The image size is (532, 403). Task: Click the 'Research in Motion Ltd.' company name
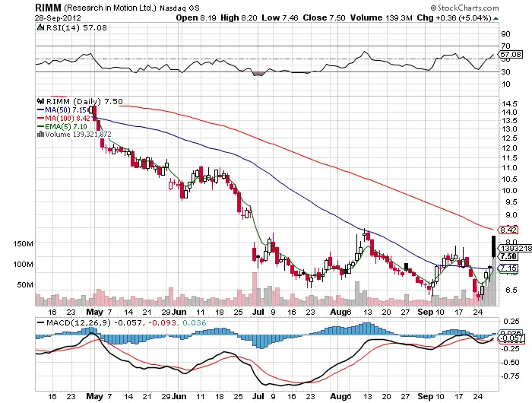point(110,8)
